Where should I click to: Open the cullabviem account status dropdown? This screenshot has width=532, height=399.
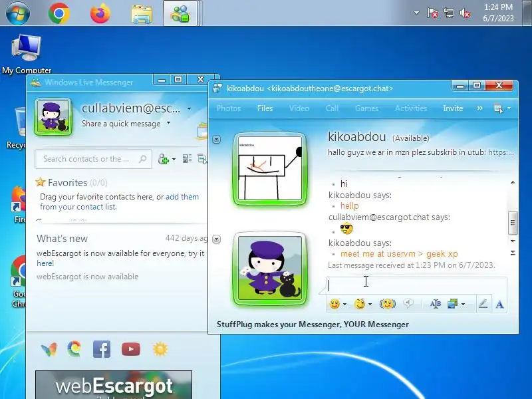189,109
